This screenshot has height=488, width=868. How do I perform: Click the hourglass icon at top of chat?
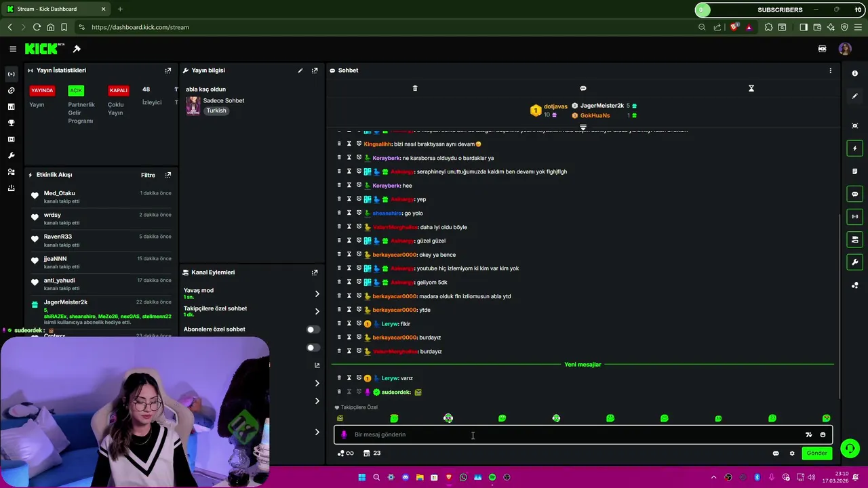coord(751,88)
